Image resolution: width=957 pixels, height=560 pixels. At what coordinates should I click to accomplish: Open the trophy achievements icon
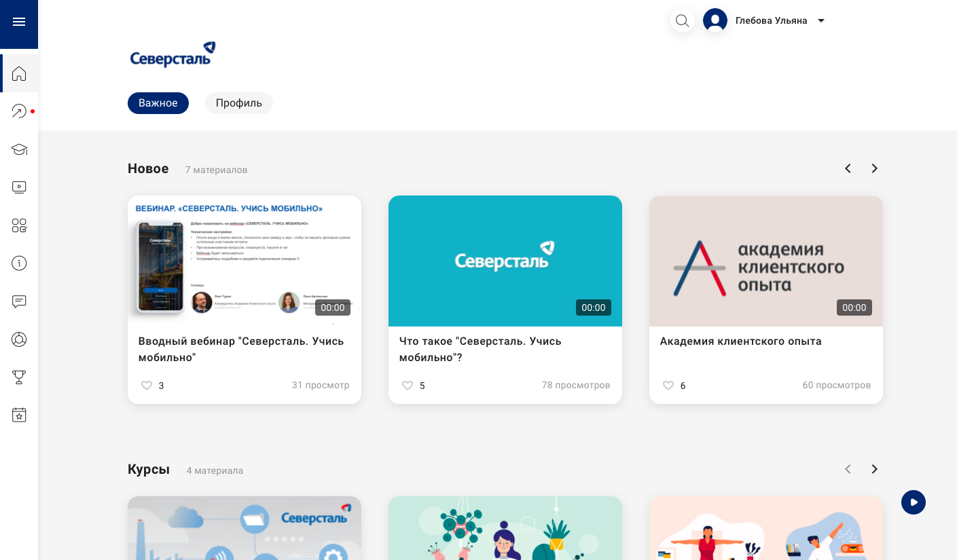pos(19,377)
